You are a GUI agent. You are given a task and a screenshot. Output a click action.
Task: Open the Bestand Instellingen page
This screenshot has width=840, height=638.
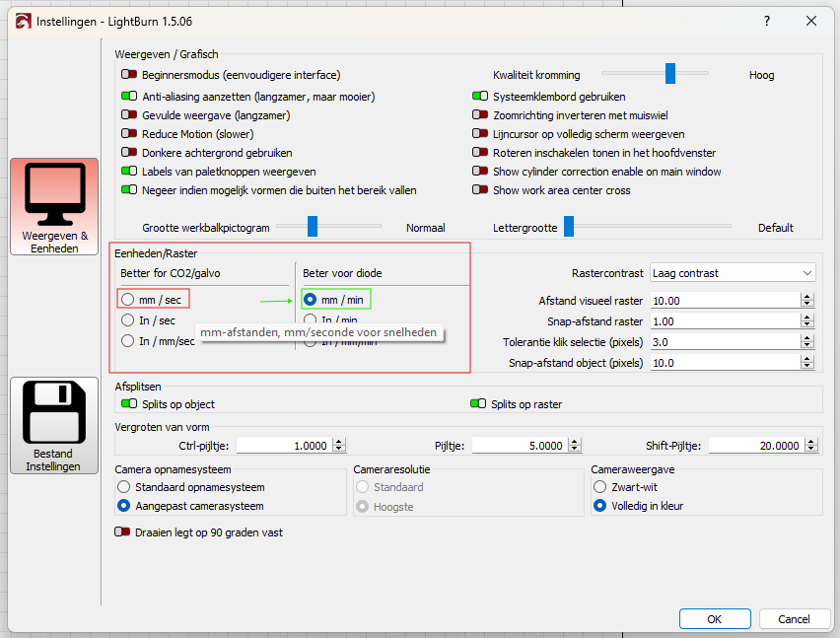pyautogui.click(x=54, y=425)
